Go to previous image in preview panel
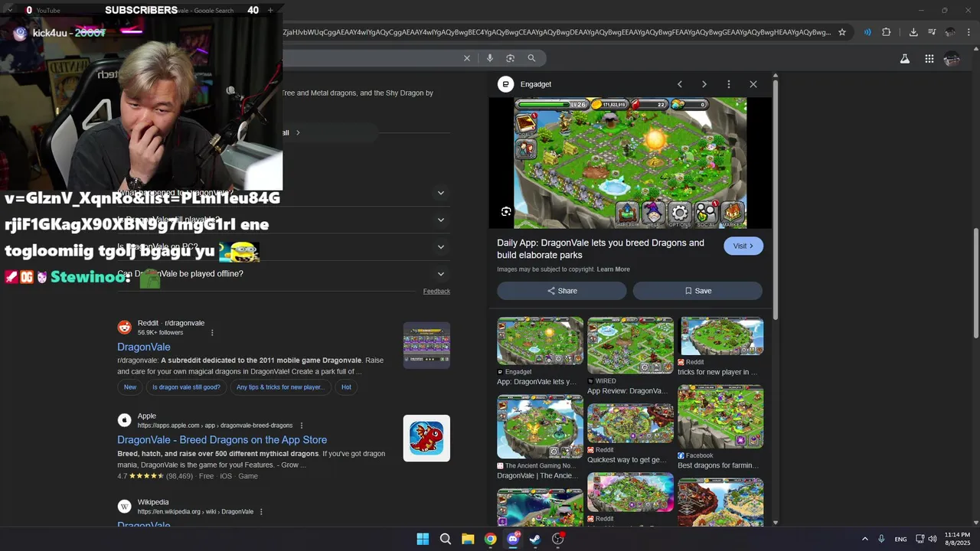980x551 pixels. (679, 84)
